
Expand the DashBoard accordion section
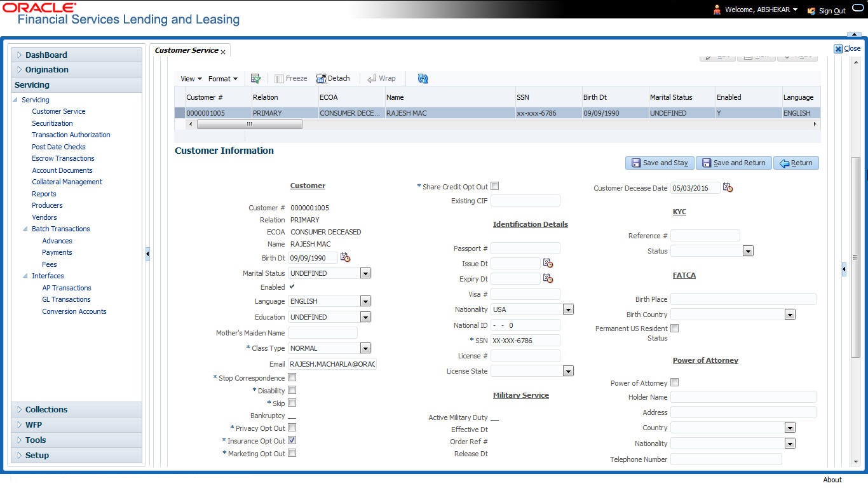pyautogui.click(x=76, y=55)
